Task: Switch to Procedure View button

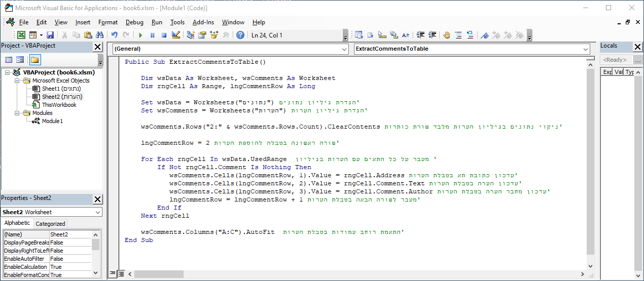Action: pyautogui.click(x=113, y=274)
